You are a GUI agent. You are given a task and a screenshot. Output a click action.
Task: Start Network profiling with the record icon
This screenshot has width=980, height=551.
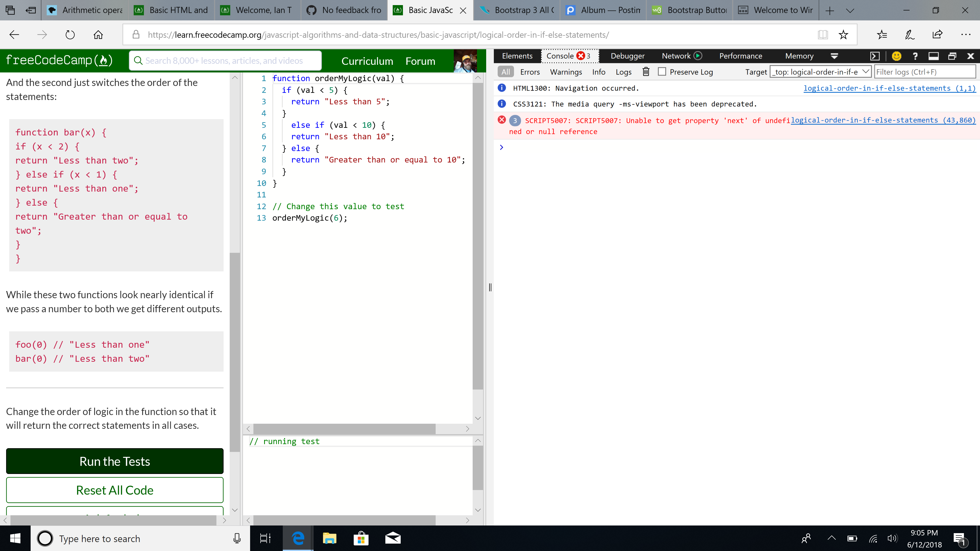tap(698, 56)
